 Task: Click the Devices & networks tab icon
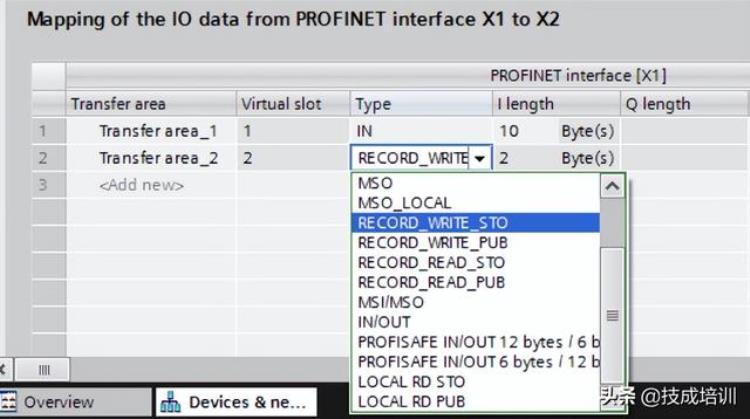(170, 402)
